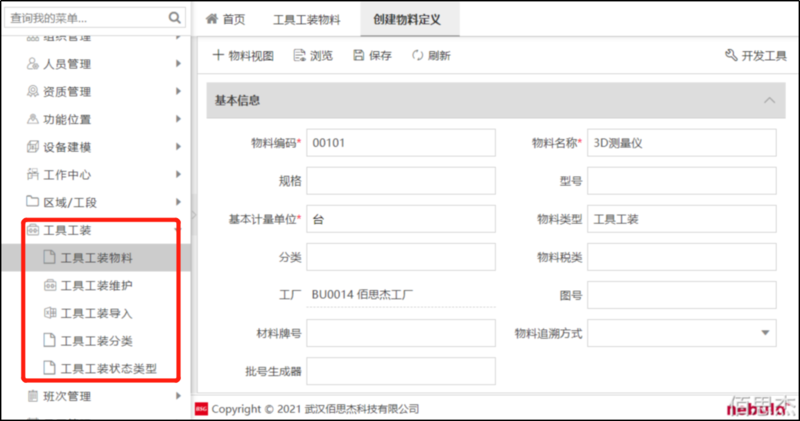This screenshot has height=421, width=800.
Task: Click the 分类 input field
Action: [x=401, y=257]
